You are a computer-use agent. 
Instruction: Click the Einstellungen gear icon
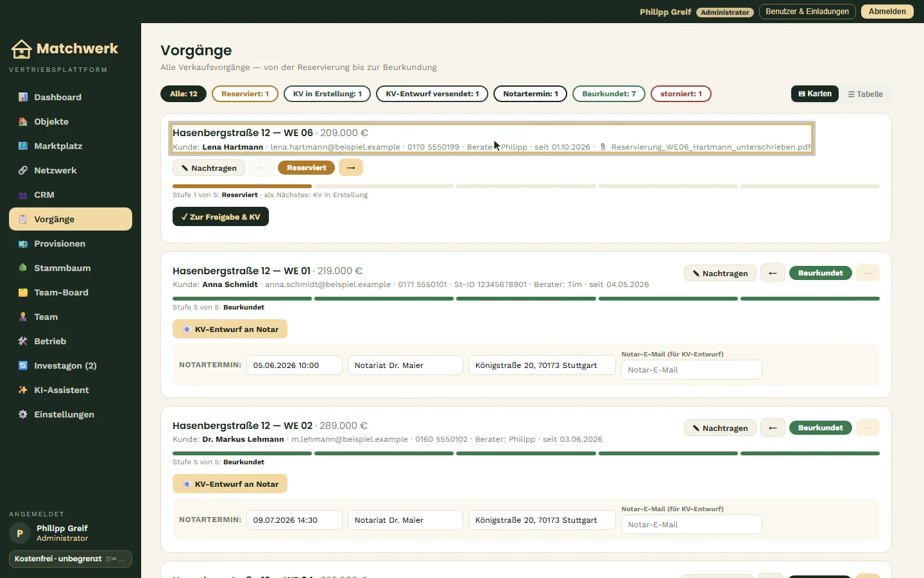click(x=23, y=414)
